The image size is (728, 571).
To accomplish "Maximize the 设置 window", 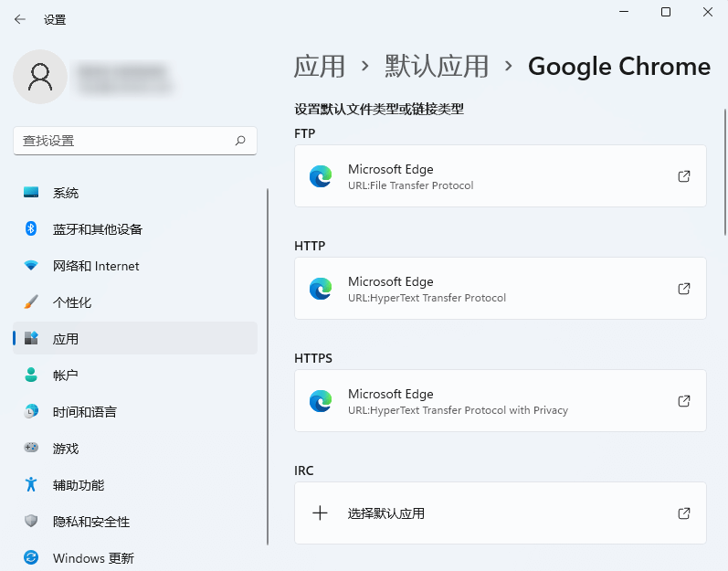I will point(666,12).
